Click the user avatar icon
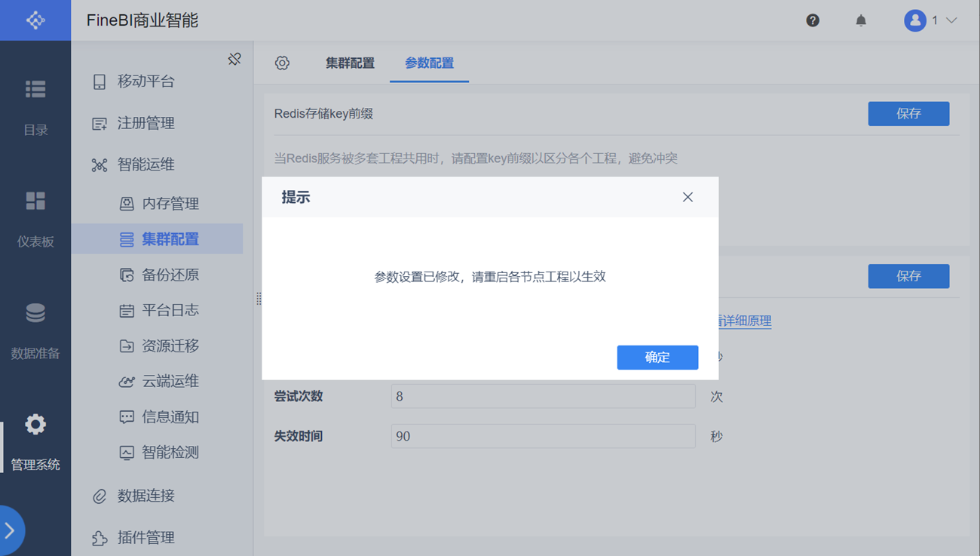This screenshot has height=556, width=980. click(915, 20)
